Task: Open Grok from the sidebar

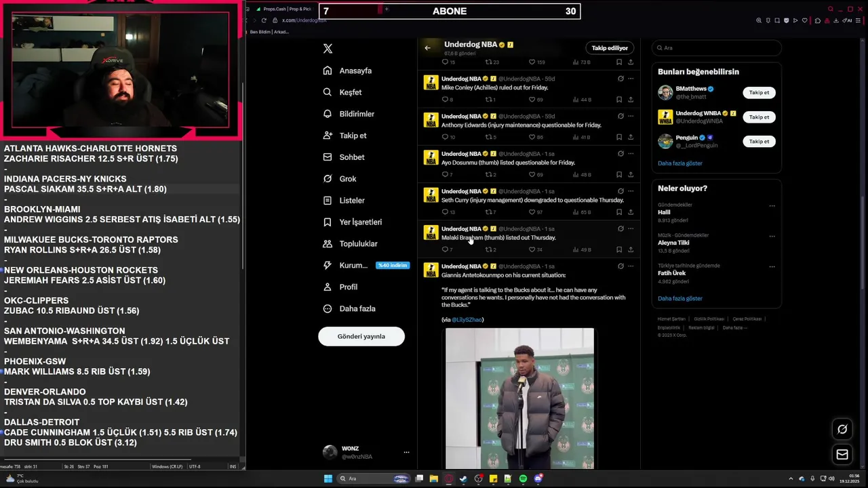Action: coord(339,179)
